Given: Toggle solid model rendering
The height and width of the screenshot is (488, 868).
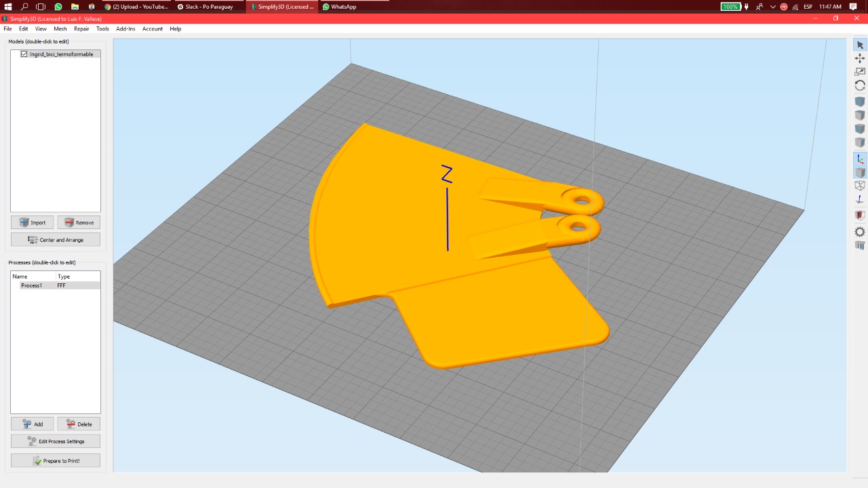Looking at the screenshot, I should coord(860,172).
